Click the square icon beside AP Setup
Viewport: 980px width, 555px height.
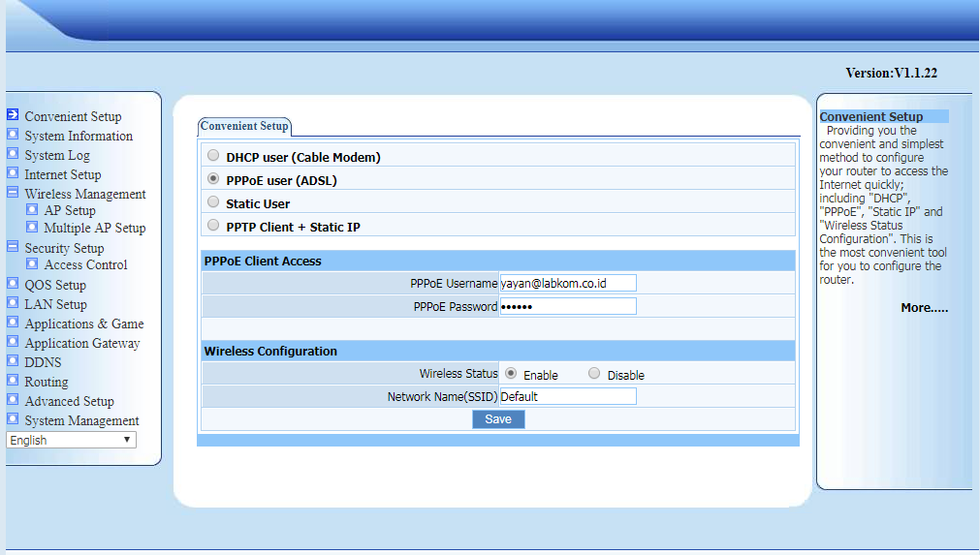point(32,209)
